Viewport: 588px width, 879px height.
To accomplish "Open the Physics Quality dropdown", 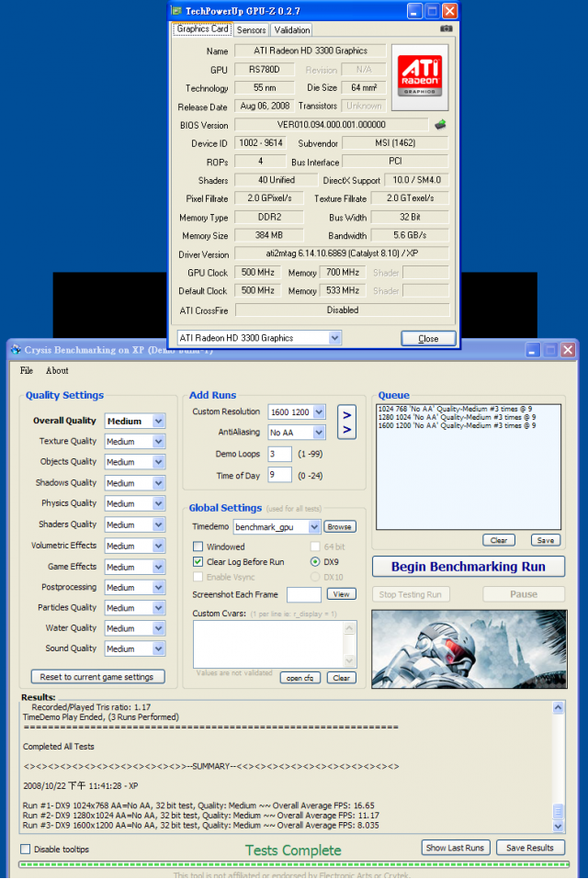I will [159, 503].
